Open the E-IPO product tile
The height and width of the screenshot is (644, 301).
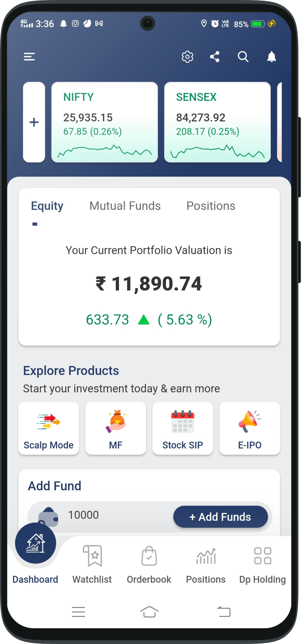pos(250,428)
